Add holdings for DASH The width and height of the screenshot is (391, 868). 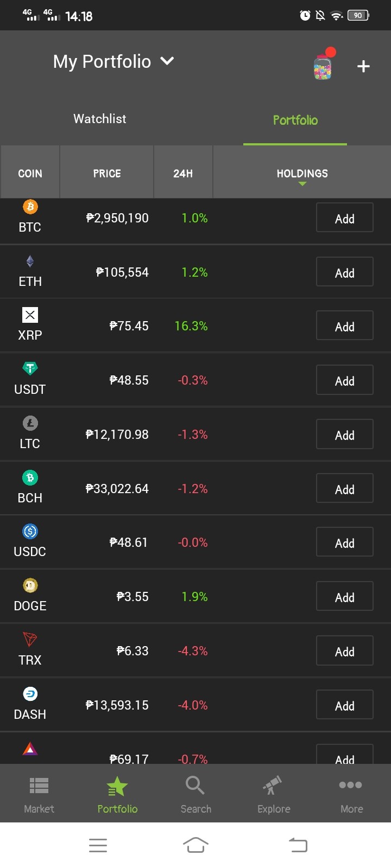[x=345, y=705]
